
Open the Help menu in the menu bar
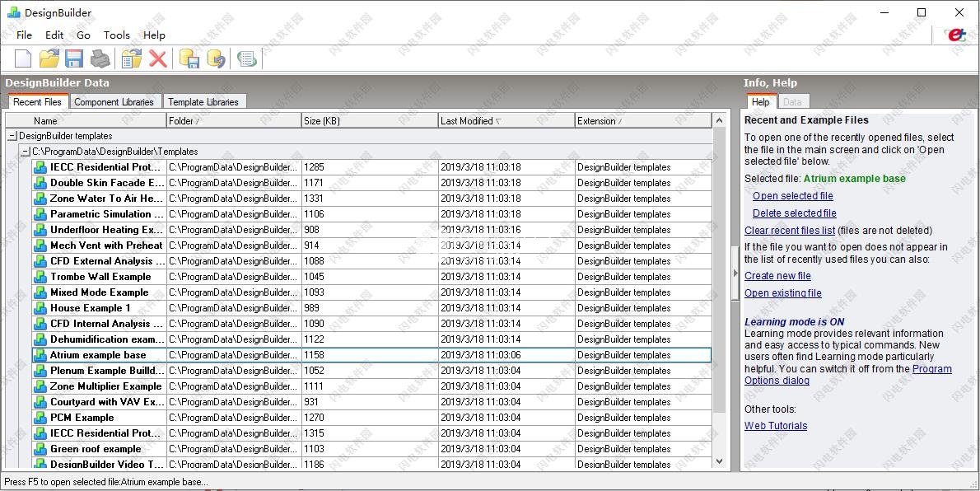(x=154, y=35)
